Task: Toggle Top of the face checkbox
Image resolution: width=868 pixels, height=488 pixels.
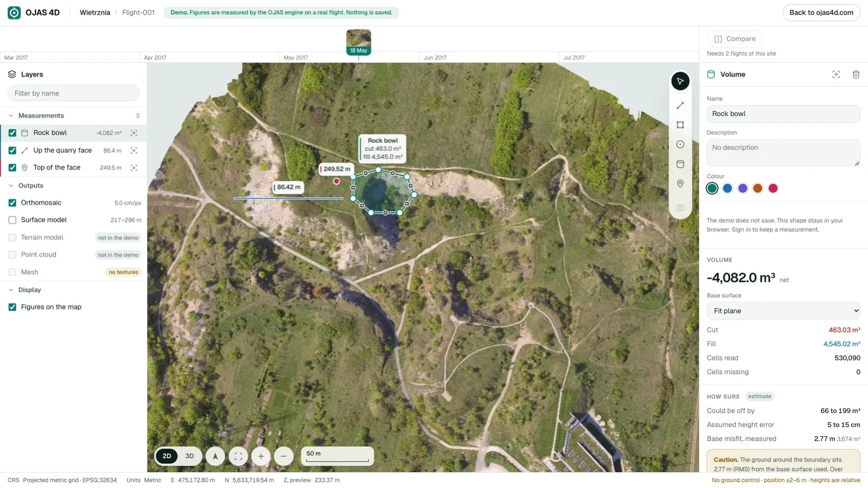Action: [x=12, y=168]
